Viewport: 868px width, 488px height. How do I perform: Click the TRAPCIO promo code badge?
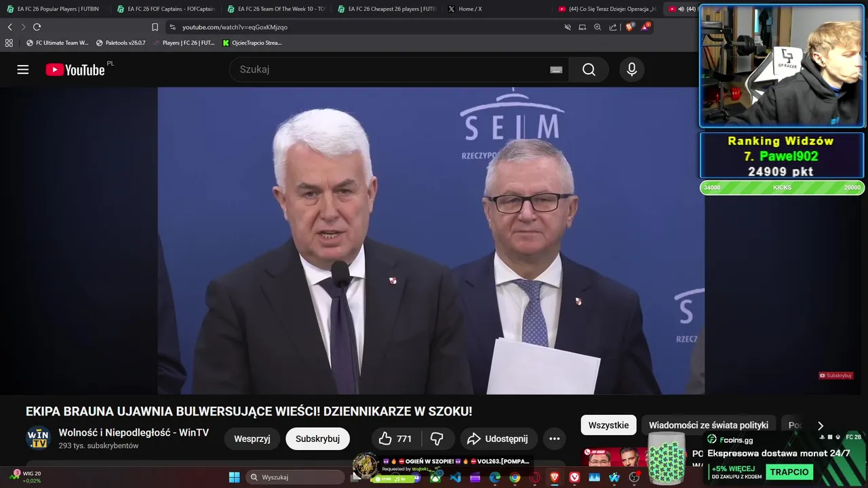(x=789, y=472)
